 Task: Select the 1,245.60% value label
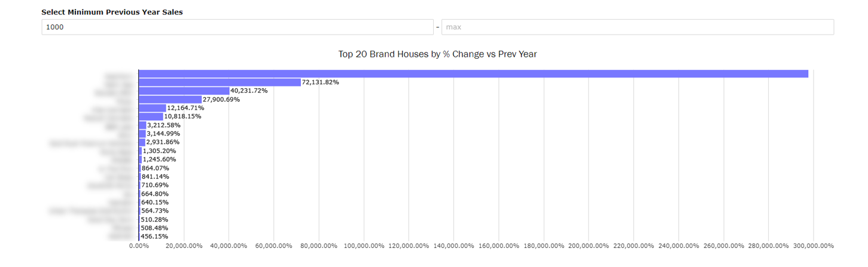[x=159, y=159]
